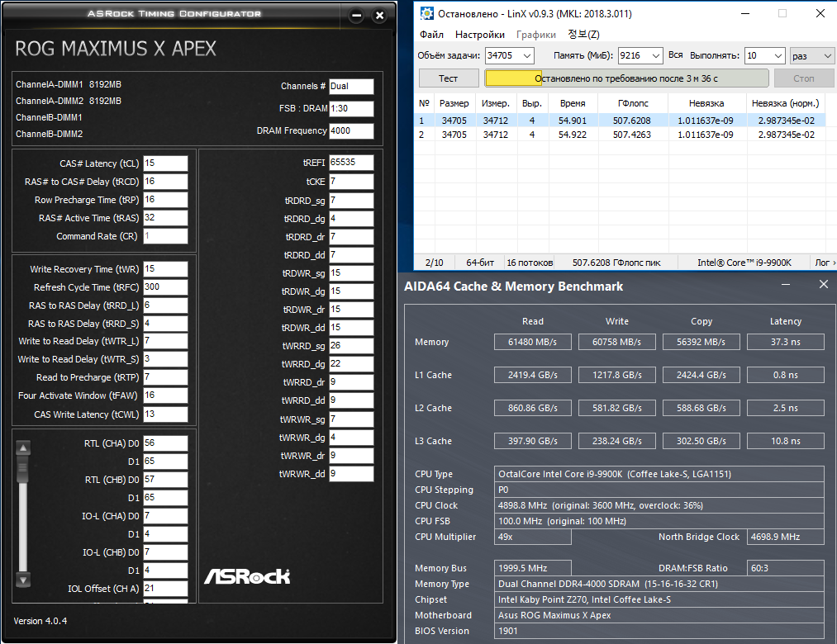The height and width of the screenshot is (644, 837).
Task: Click the LinX app icon in title bar
Action: pyautogui.click(x=426, y=13)
